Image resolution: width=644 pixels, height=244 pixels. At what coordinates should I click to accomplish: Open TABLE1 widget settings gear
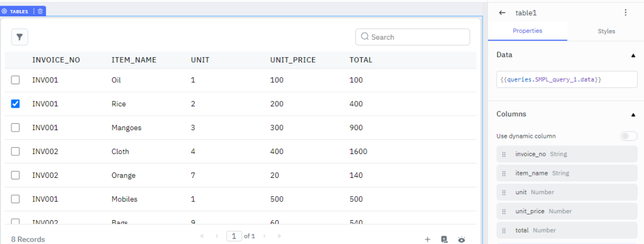click(4, 11)
